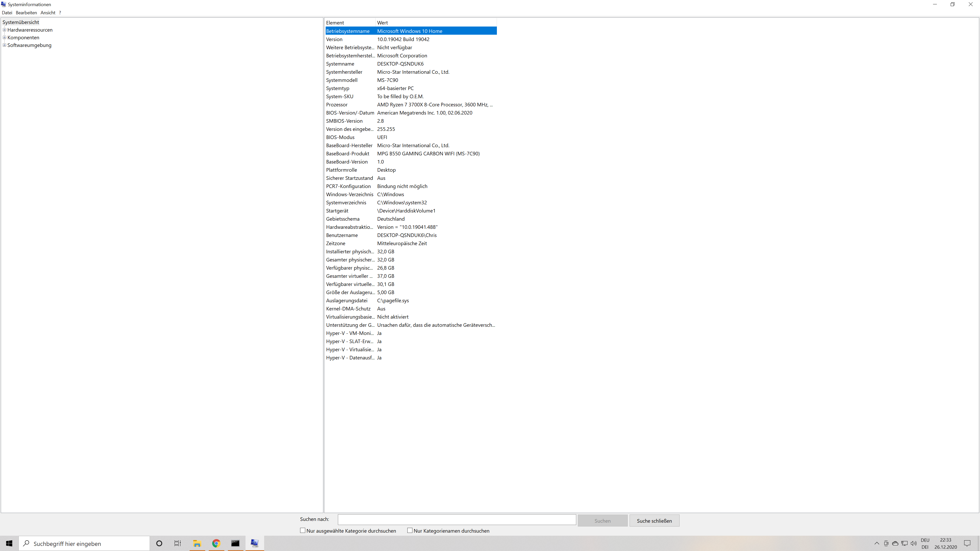This screenshot has width=980, height=551.
Task: Enable Nur ausgewählte Kategorie durchsuchen checkbox
Action: [x=303, y=531]
